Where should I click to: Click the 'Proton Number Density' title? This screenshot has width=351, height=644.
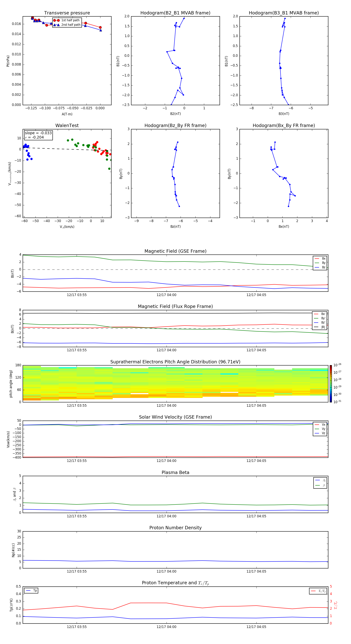click(x=175, y=528)
